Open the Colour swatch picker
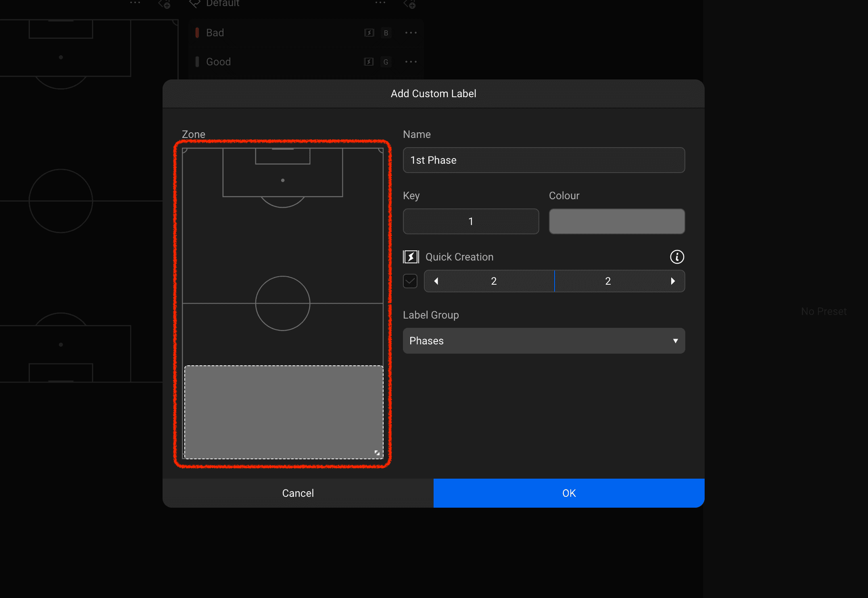The height and width of the screenshot is (598, 868). pyautogui.click(x=617, y=221)
